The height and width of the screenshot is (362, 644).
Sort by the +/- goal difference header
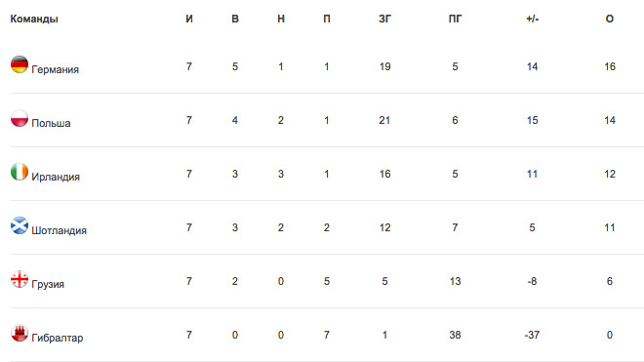[x=533, y=19]
